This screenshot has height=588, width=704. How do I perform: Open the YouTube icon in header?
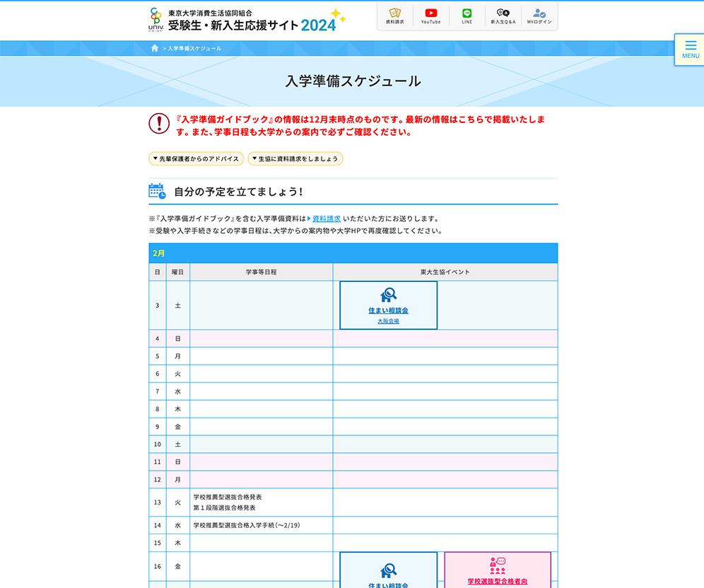point(430,16)
